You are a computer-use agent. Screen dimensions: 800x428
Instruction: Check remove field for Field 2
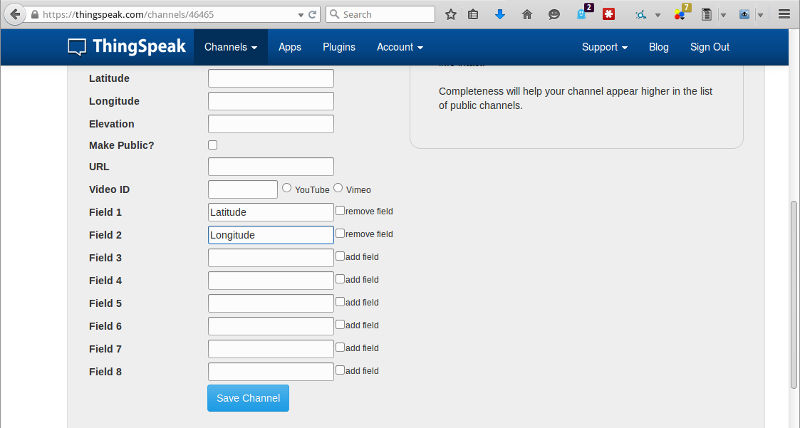pos(340,233)
